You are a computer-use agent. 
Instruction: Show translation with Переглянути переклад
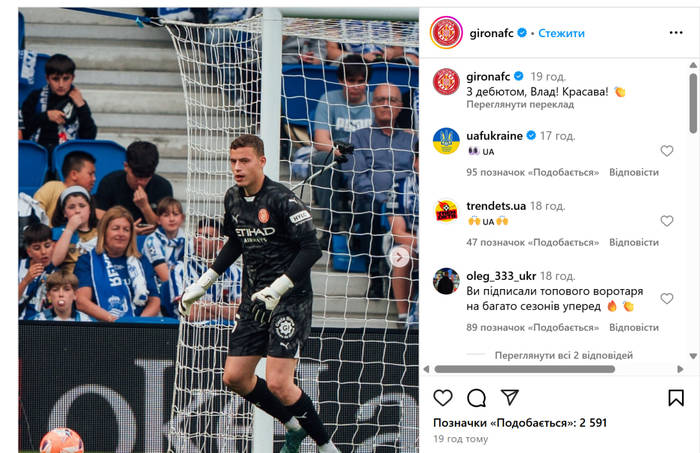click(x=520, y=104)
